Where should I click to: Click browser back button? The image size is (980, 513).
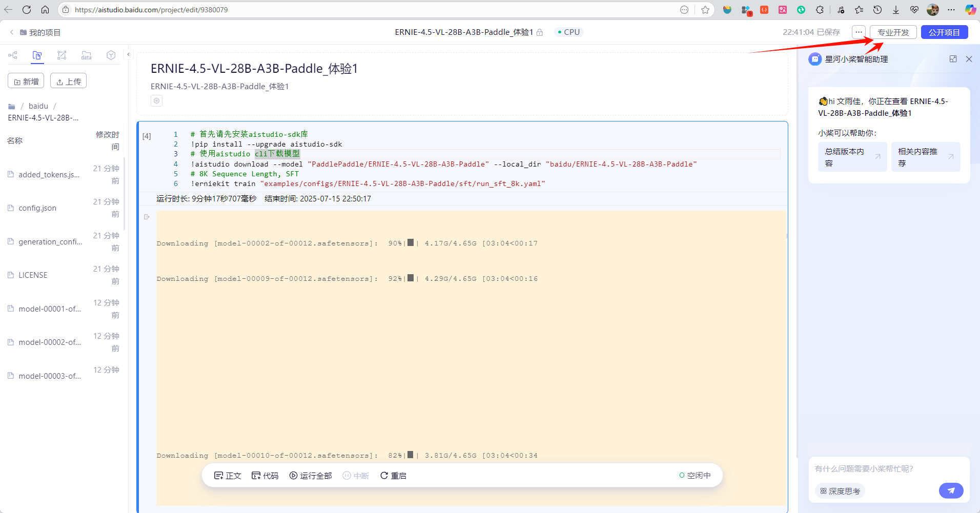[x=8, y=10]
